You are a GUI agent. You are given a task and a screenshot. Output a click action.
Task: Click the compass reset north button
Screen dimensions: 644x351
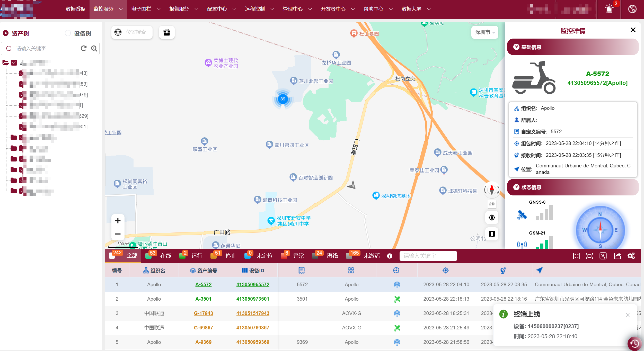click(x=492, y=190)
